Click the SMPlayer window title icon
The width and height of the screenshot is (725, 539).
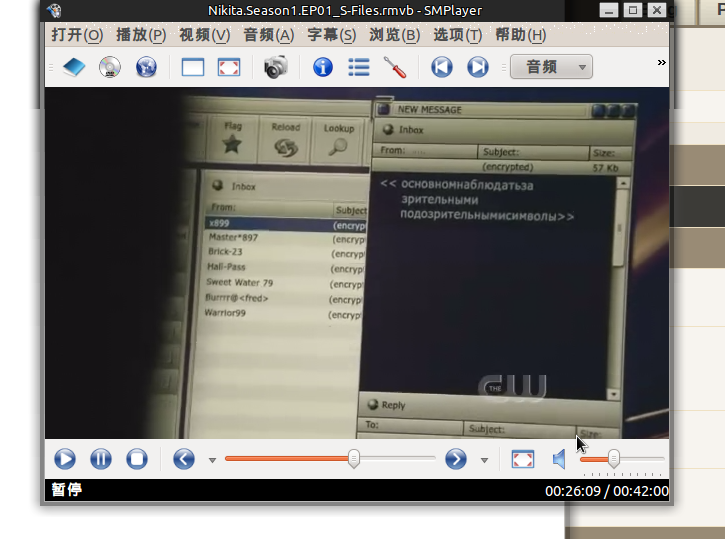[55, 10]
